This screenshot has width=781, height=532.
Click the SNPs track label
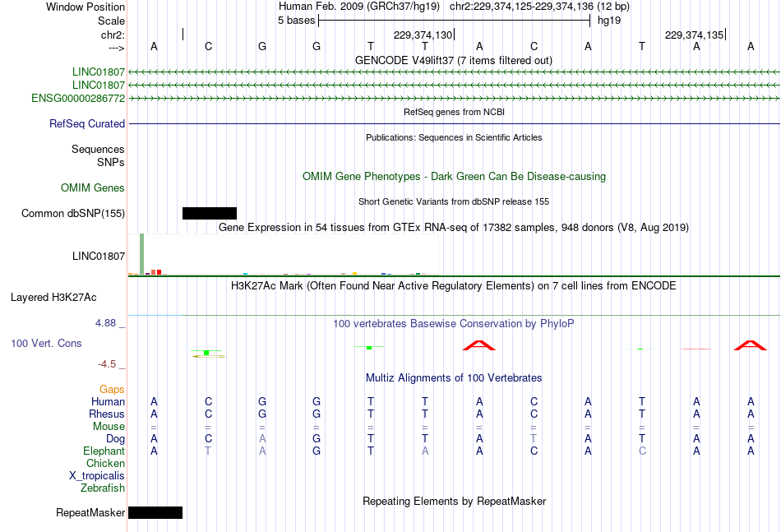click(111, 162)
